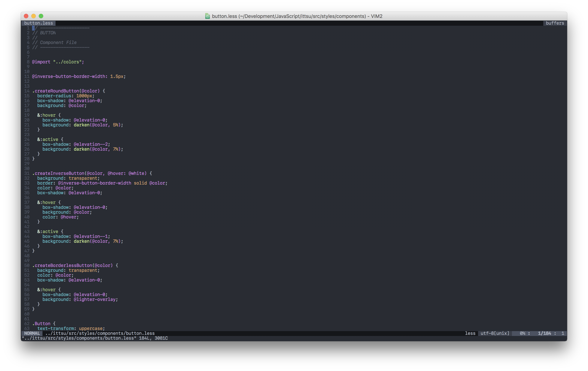Click the utf-8[unix] encoding indicator
The width and height of the screenshot is (588, 371).
point(495,333)
